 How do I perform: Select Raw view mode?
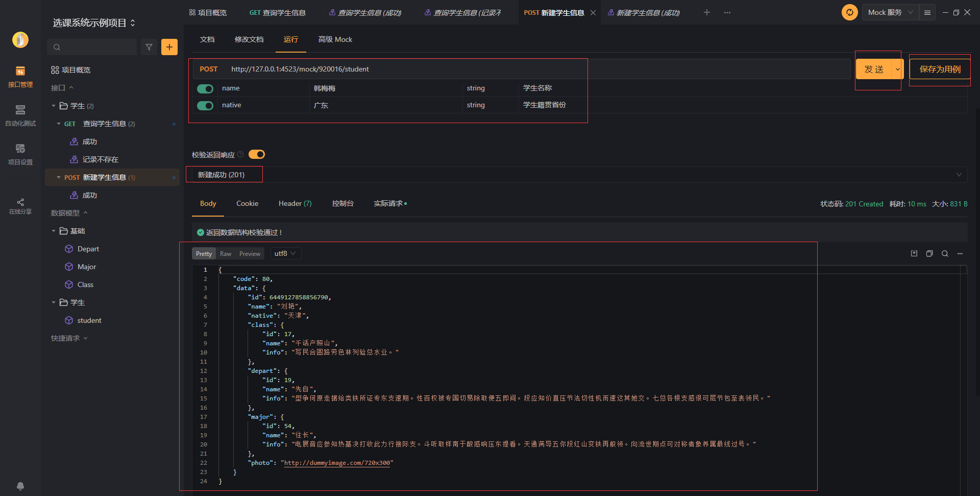tap(226, 253)
